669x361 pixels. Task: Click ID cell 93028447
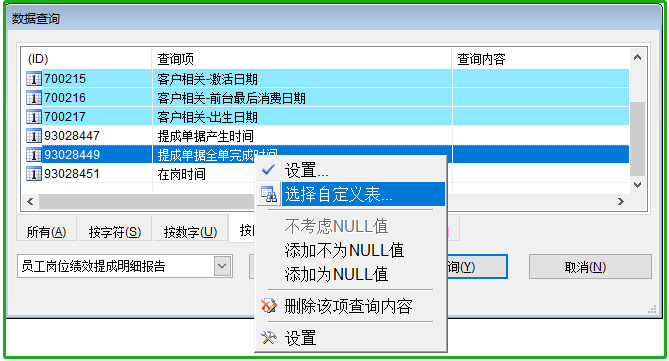[x=72, y=136]
